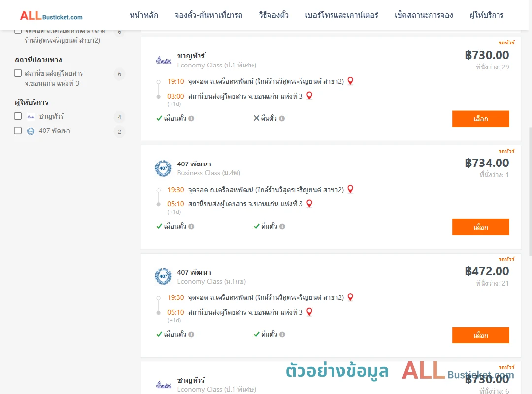
Task: Click count badge 4 beside ชาญทัวร์ filter
Action: [119, 117]
